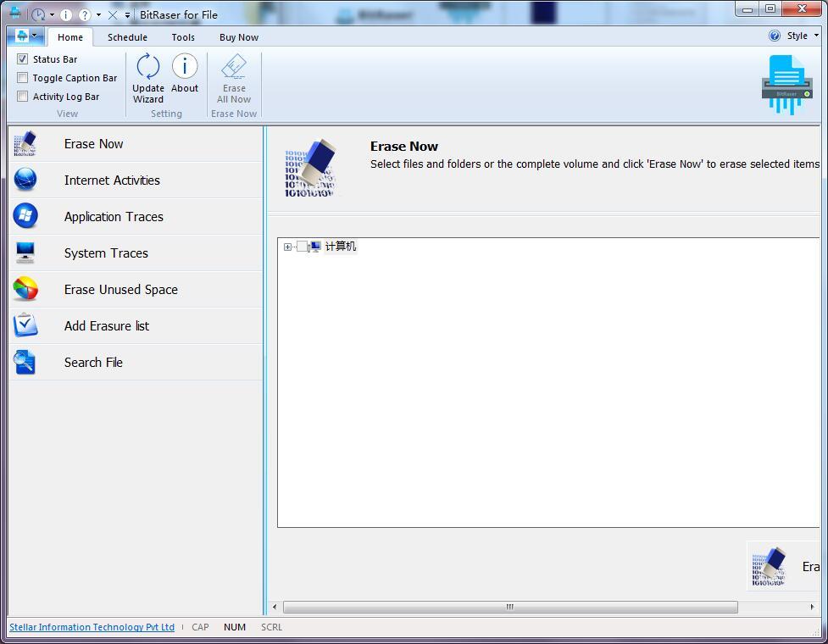Click the NUM indicator in status bar

pos(235,627)
